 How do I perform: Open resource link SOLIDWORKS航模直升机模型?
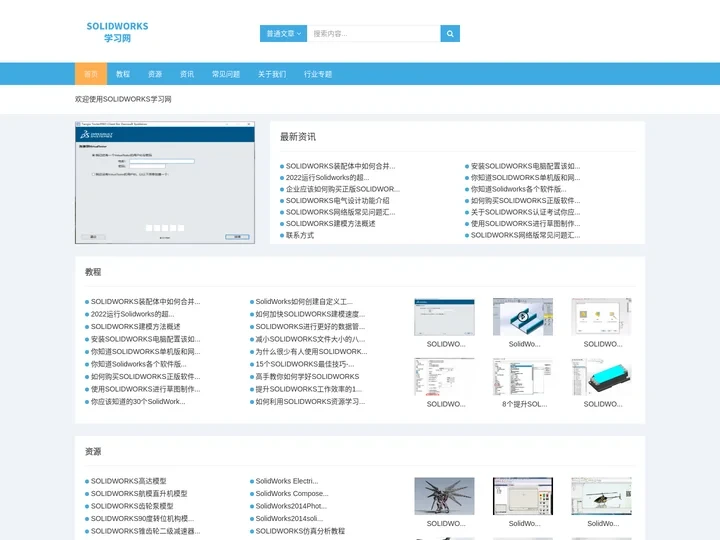(139, 494)
